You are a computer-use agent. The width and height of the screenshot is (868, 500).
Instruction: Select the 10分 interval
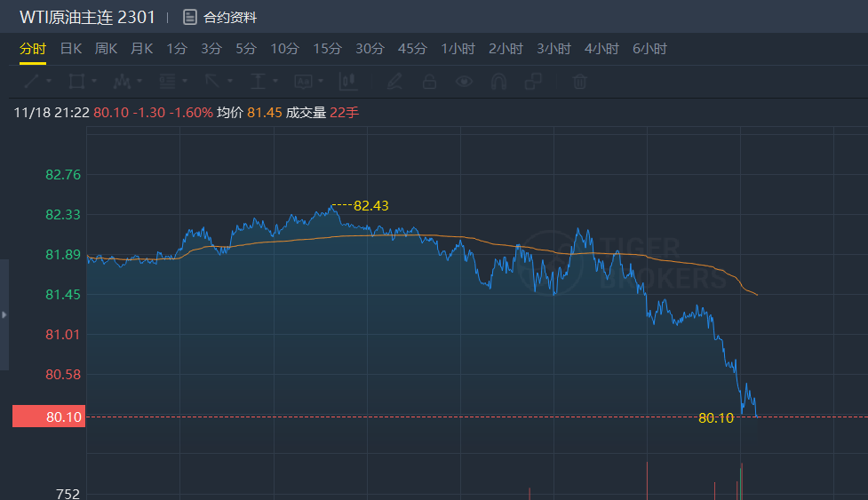pos(284,49)
